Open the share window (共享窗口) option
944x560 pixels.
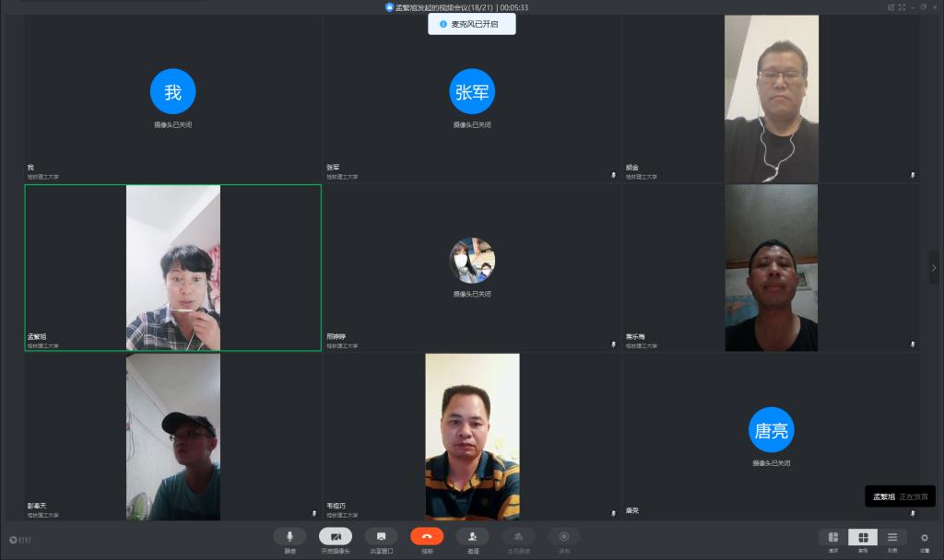coord(381,536)
